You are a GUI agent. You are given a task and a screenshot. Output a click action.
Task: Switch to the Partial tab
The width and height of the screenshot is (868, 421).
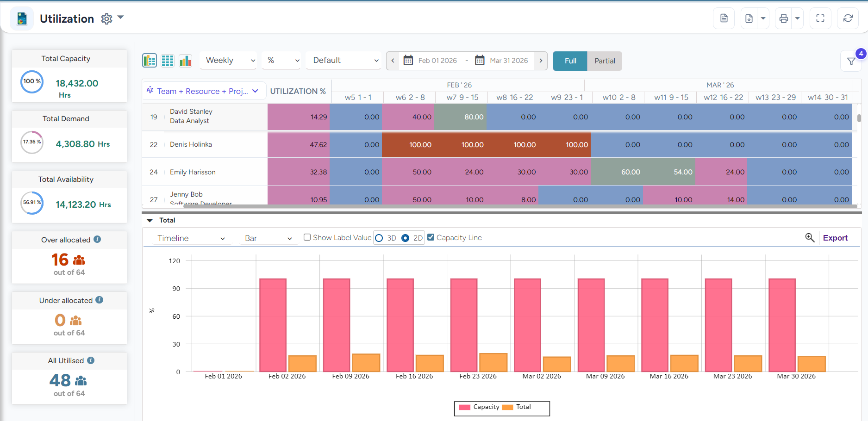pos(604,61)
